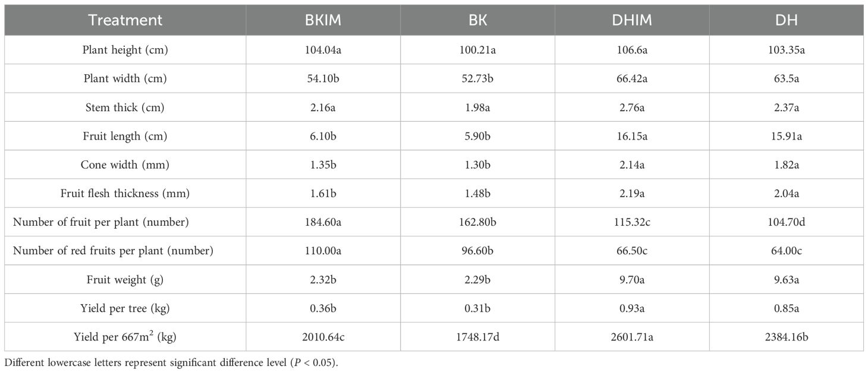
Task: Select the DHIM yield value 2601.71a
Action: [x=632, y=337]
